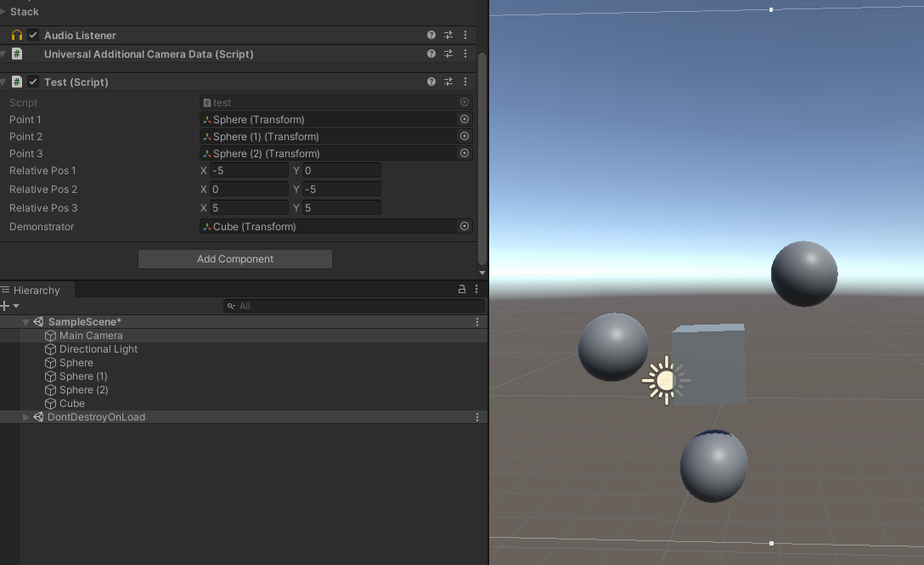Click the Point 2 Sphere (1) (Transform) field
Image resolution: width=924 pixels, height=565 pixels.
[x=329, y=136]
